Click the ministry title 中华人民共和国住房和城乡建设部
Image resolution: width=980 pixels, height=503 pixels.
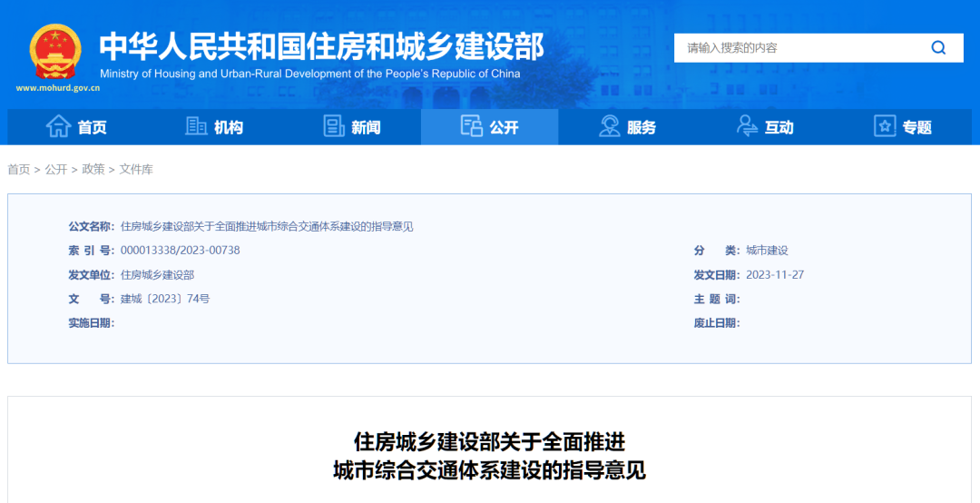321,45
